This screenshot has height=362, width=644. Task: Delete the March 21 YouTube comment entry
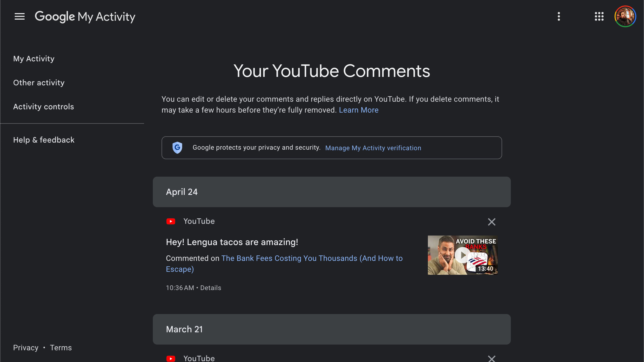pyautogui.click(x=491, y=358)
